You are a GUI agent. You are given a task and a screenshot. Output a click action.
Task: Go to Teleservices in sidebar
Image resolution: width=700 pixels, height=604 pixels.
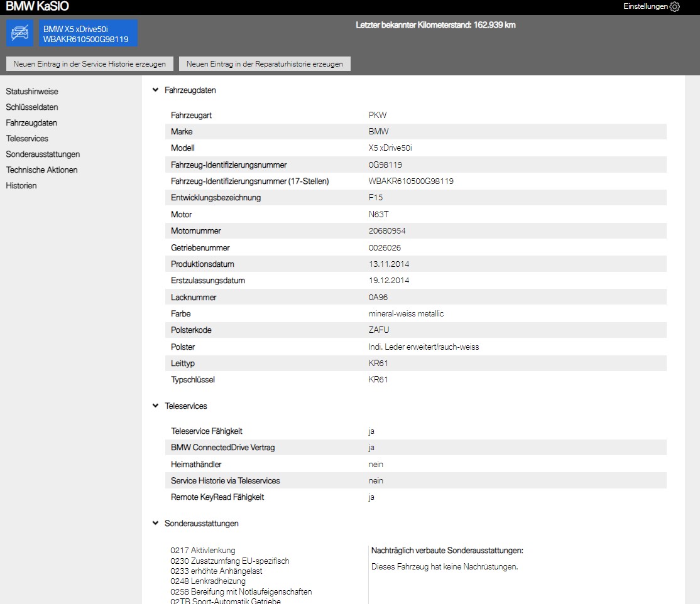(x=27, y=138)
